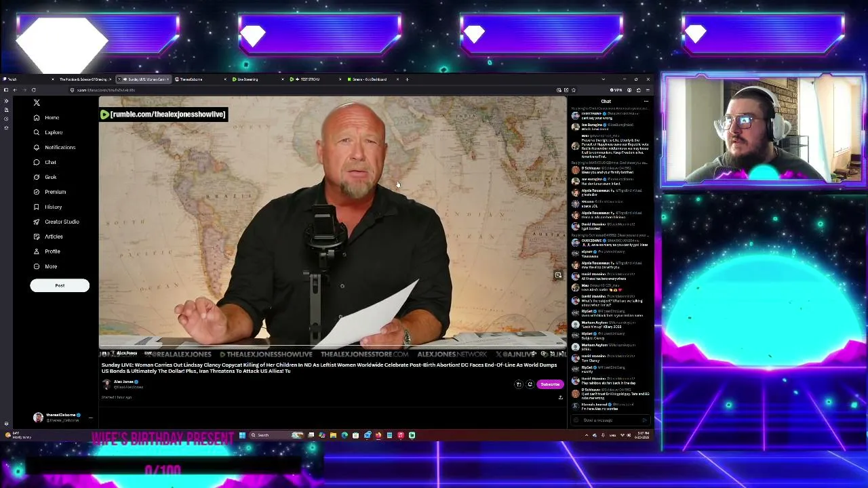The width and height of the screenshot is (868, 488).
Task: Click the remix icon left of Subscribe
Action: (519, 384)
